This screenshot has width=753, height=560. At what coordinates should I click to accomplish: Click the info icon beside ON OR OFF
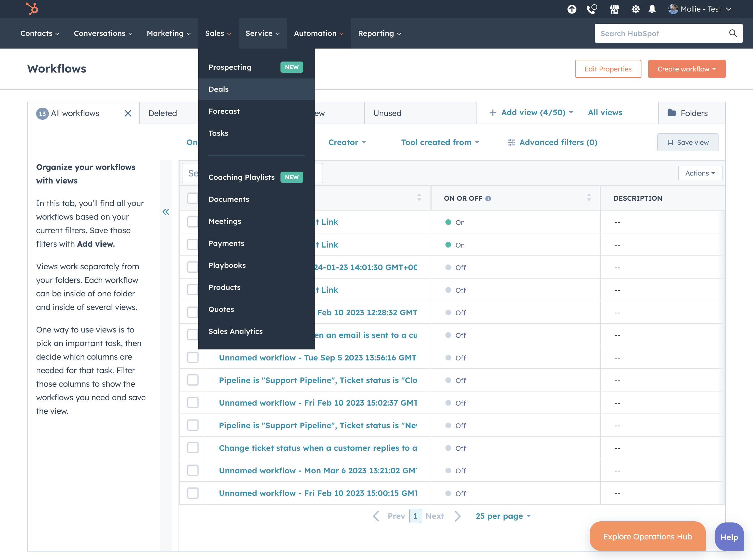[488, 199]
